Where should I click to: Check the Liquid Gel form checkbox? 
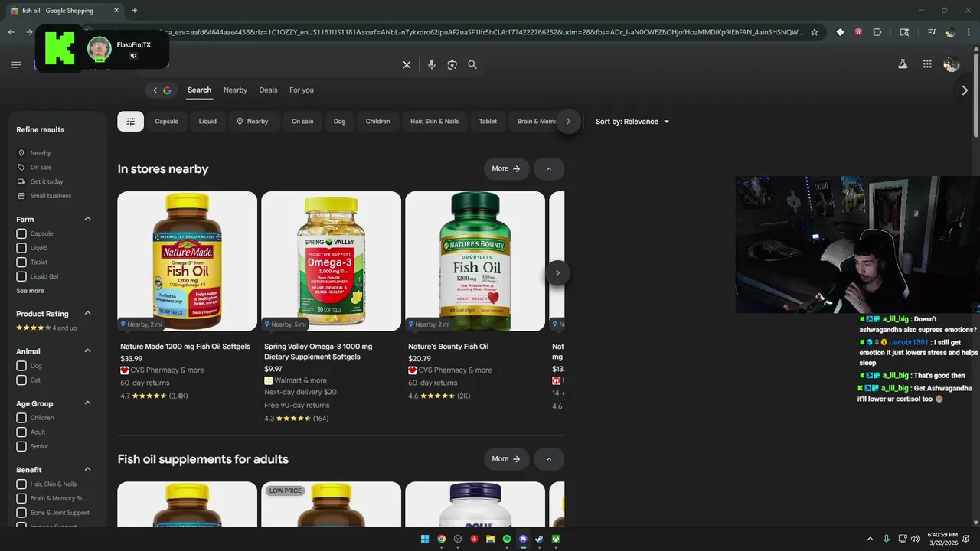(x=21, y=276)
